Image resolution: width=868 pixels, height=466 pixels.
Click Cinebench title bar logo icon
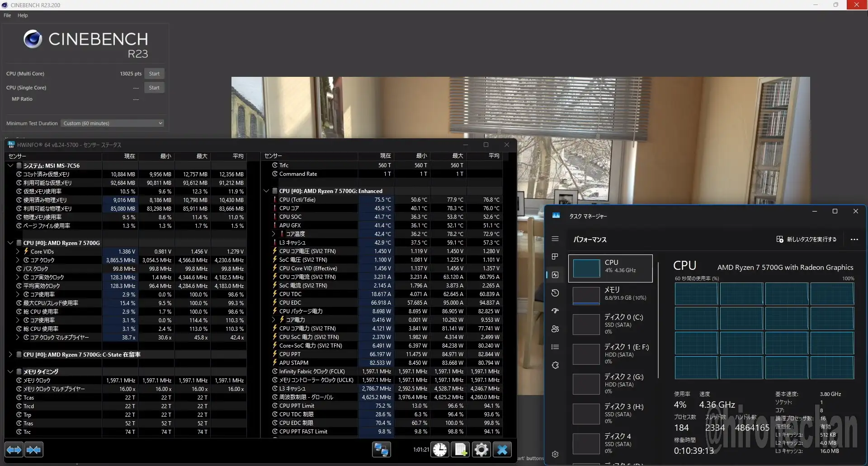[5, 5]
